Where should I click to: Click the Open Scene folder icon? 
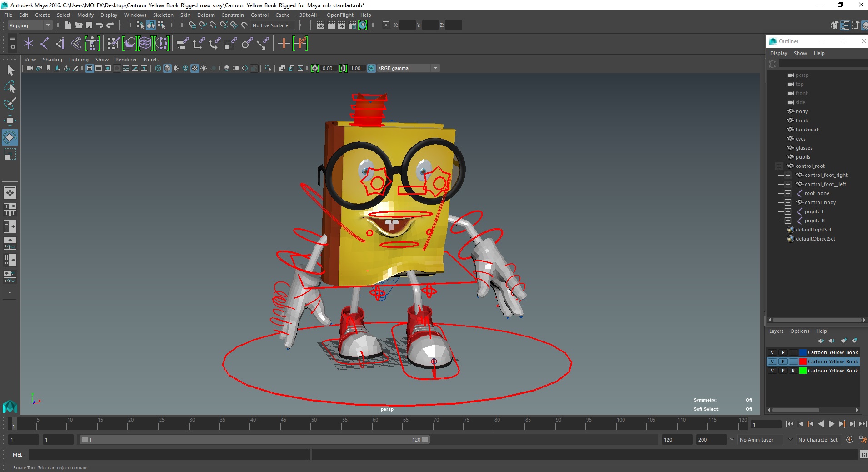click(78, 25)
